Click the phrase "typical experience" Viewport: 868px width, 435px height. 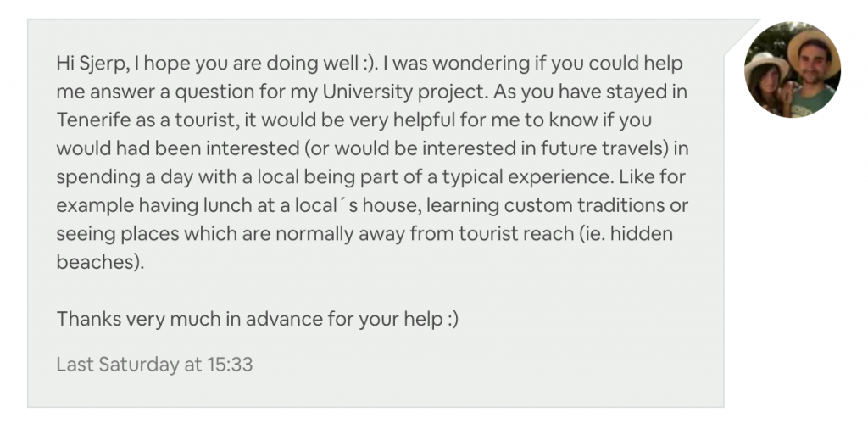click(527, 177)
